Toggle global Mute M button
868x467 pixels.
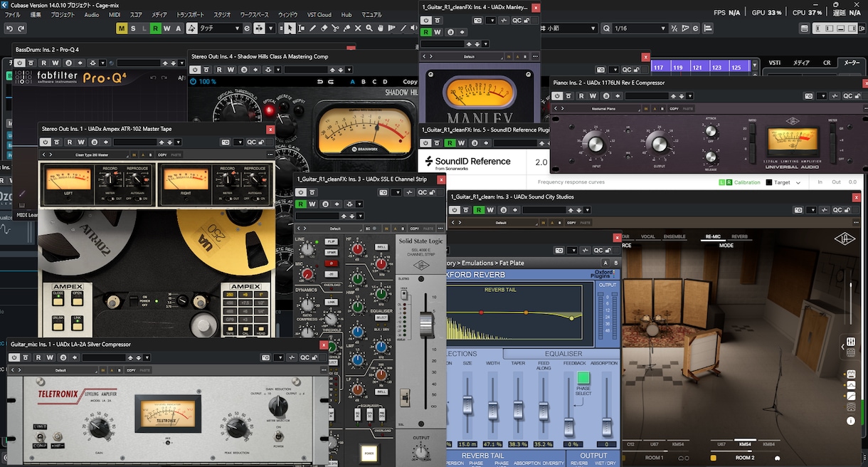point(122,28)
